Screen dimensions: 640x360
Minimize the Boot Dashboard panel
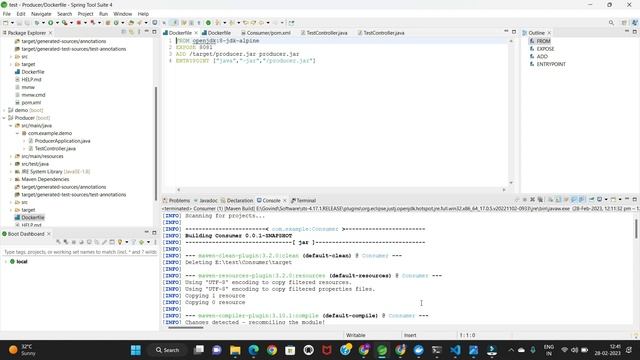click(147, 232)
